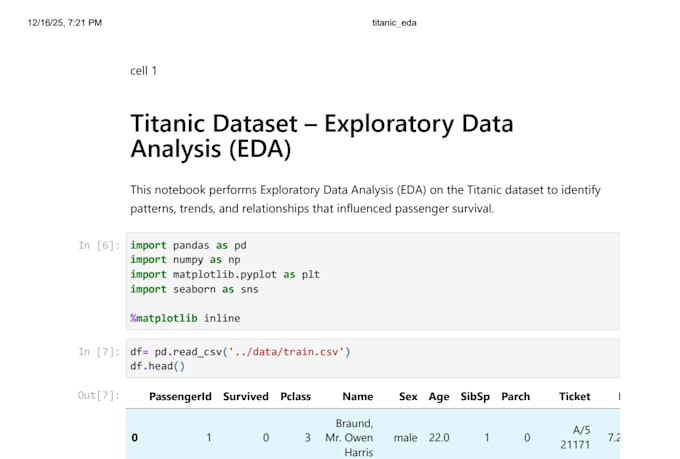The height and width of the screenshot is (459, 680).
Task: Click the Pclass value 3 in row 0
Action: point(307,438)
